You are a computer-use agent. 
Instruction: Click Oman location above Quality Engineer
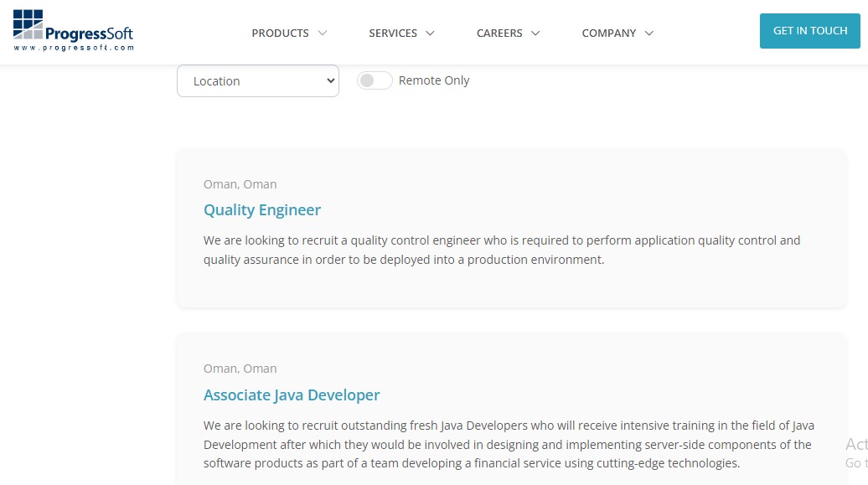pos(240,184)
